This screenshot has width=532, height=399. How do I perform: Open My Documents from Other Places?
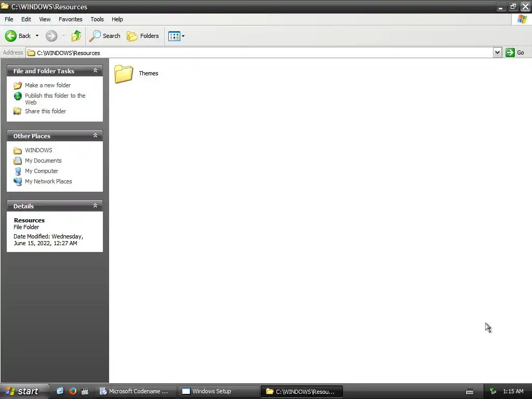pos(43,161)
